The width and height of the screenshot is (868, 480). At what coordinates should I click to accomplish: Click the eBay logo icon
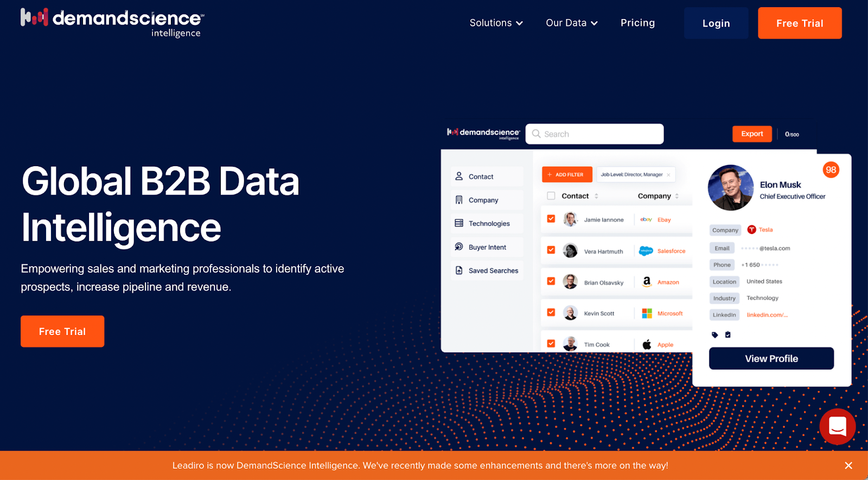click(x=646, y=219)
